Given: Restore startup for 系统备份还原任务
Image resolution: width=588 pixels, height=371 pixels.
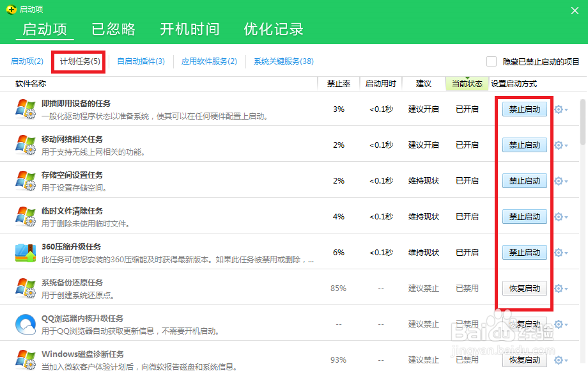Looking at the screenshot, I should [524, 288].
